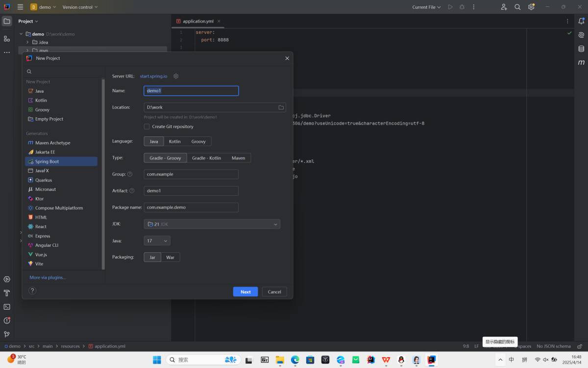Open the toolbar More Actions menu
This screenshot has width=588, height=368.
tap(473, 7)
